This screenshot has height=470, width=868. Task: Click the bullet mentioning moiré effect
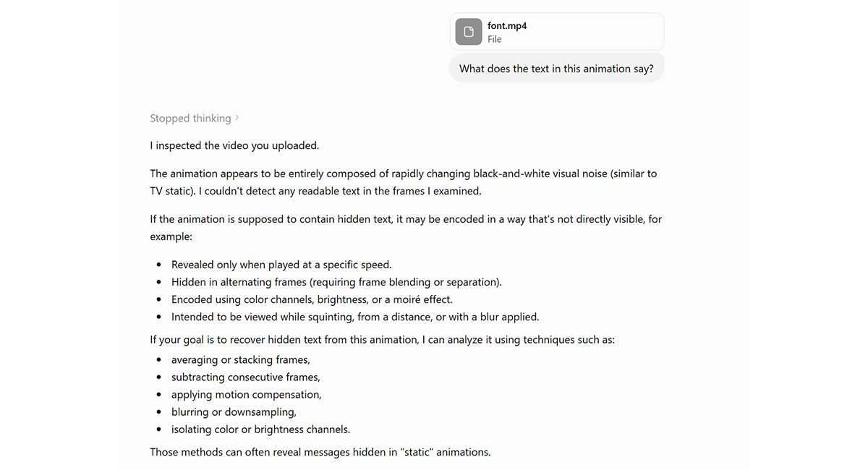click(312, 299)
